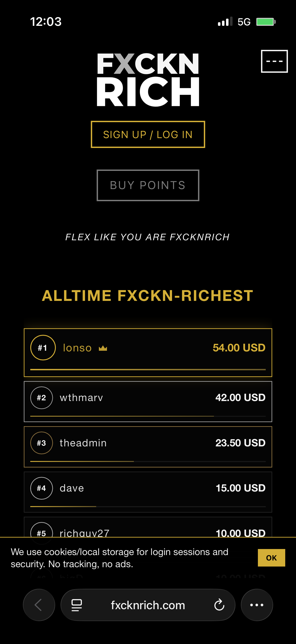The height and width of the screenshot is (644, 296).
Task: Click the SIGN UP / LOG IN button
Action: coord(148,135)
